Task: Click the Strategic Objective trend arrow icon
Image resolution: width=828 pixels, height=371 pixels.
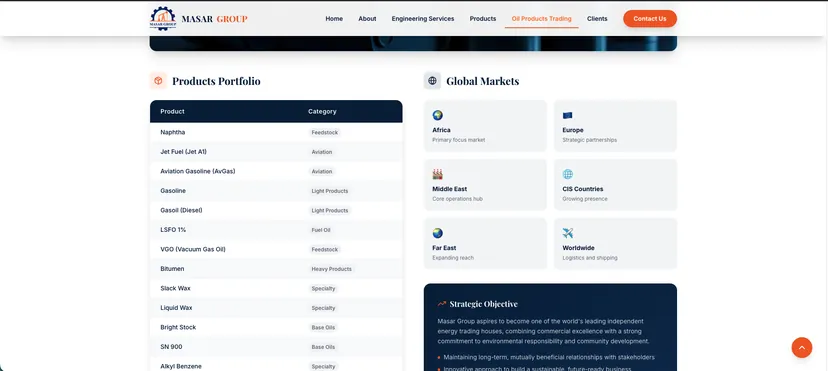Action: click(x=442, y=304)
